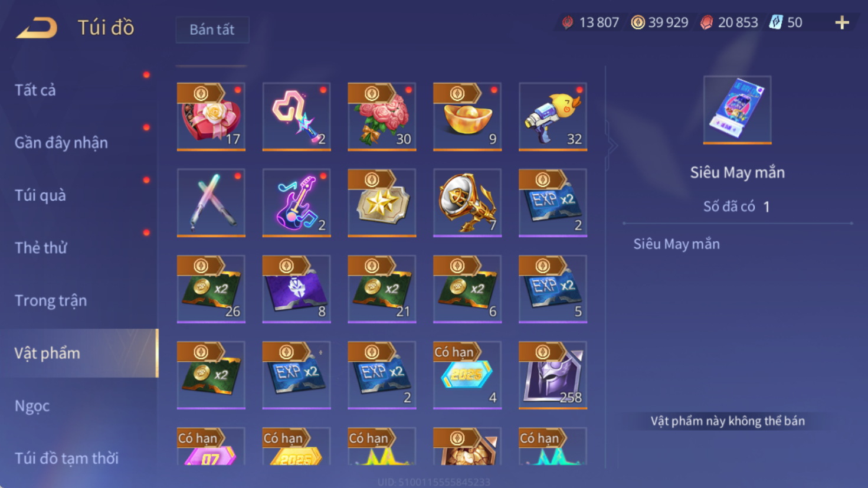This screenshot has height=488, width=868.
Task: Choose the gold ingot item
Action: point(467,116)
